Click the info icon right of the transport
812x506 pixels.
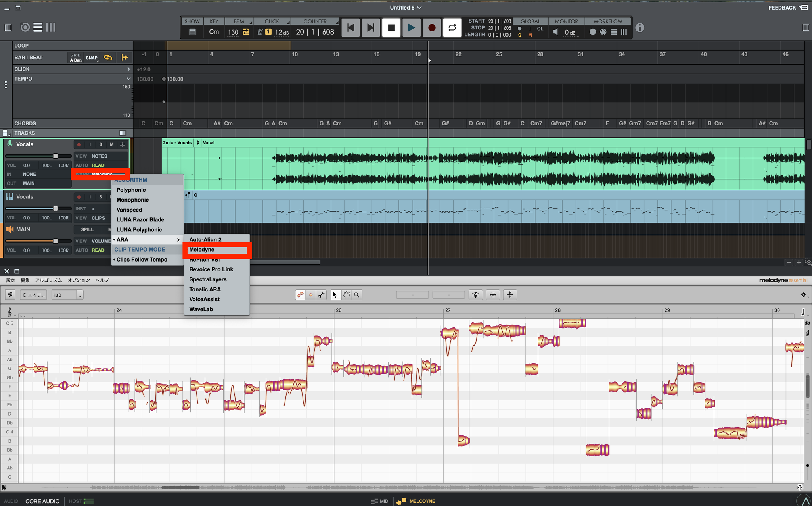[640, 28]
